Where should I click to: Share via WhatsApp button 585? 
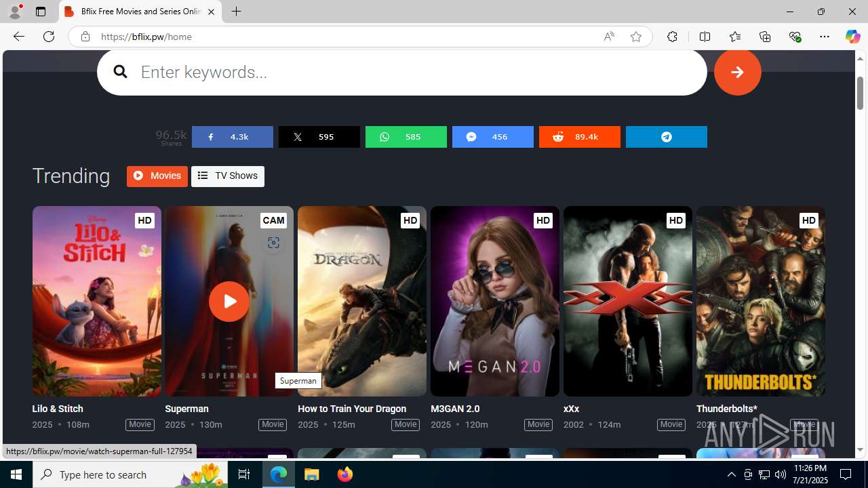tap(406, 137)
